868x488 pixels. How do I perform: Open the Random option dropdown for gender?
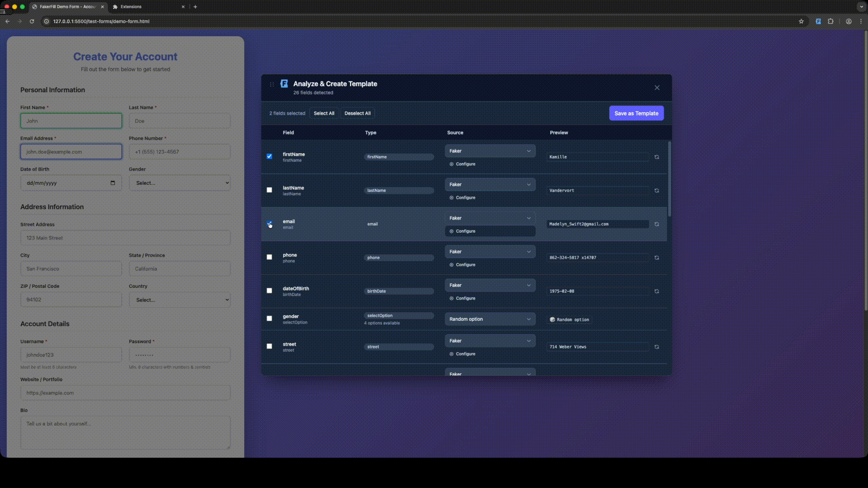490,319
